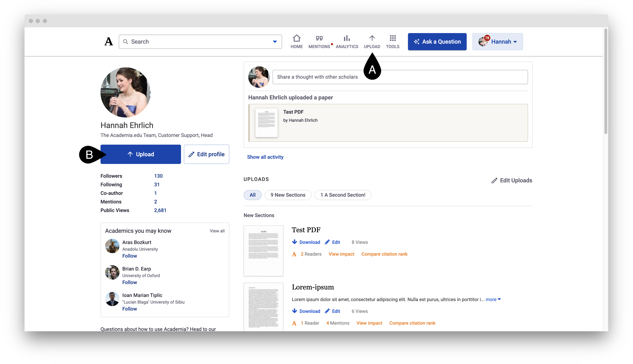Select the All uploads filter
Screen dimensions: 633x364
point(252,195)
